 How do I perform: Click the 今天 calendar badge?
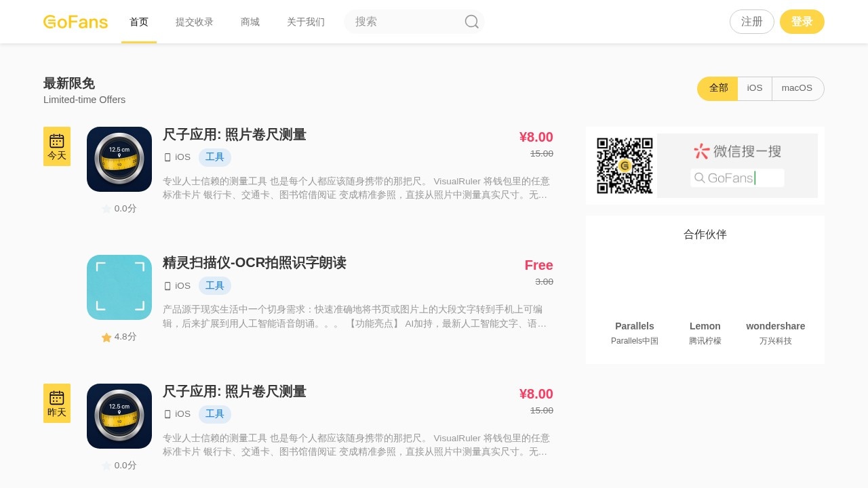pyautogui.click(x=57, y=146)
